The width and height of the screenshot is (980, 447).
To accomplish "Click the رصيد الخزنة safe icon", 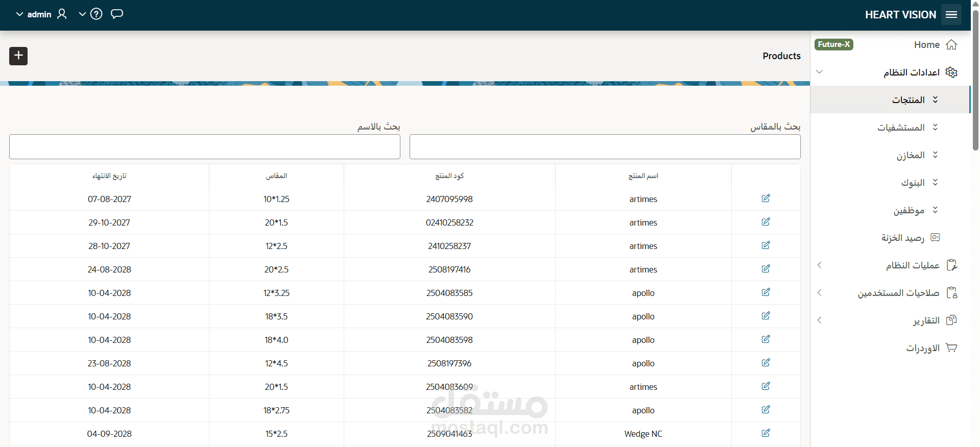I will click(x=935, y=237).
